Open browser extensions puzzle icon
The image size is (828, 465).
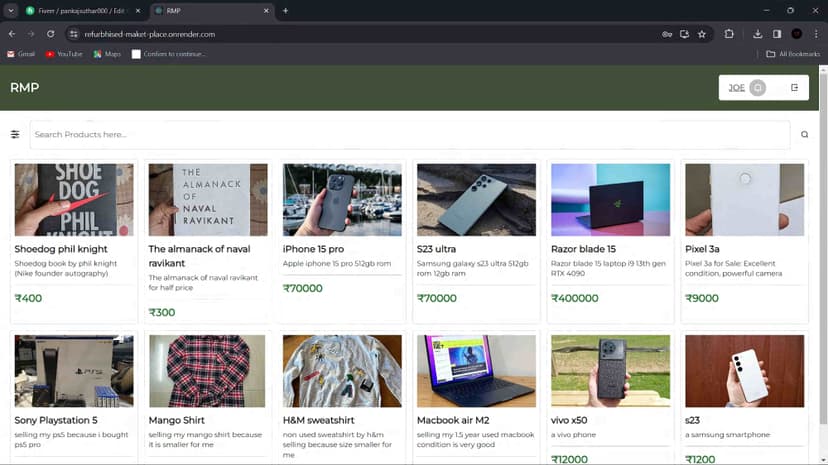coord(729,34)
